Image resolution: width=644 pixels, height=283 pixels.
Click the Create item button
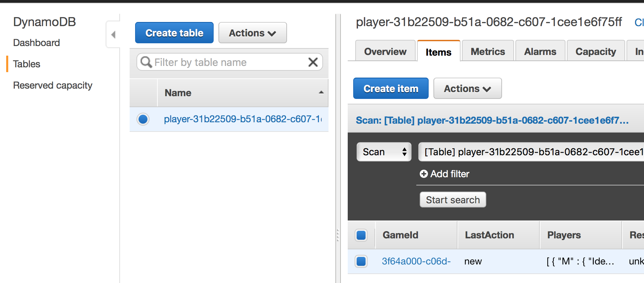pos(391,89)
